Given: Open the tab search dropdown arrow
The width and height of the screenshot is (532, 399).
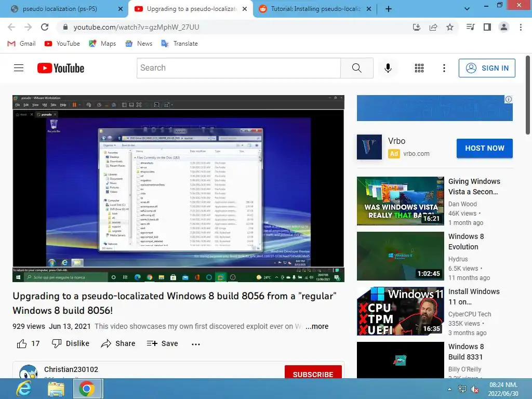Looking at the screenshot, I should [467, 9].
